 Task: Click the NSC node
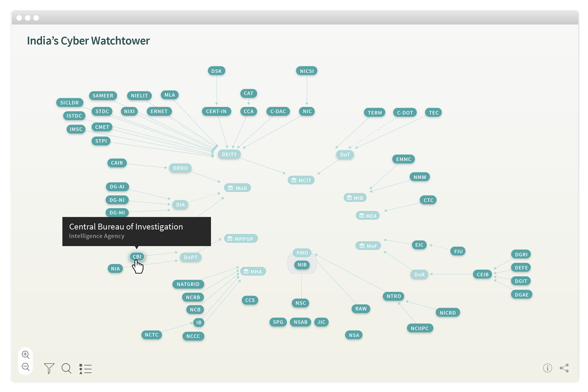tap(301, 303)
